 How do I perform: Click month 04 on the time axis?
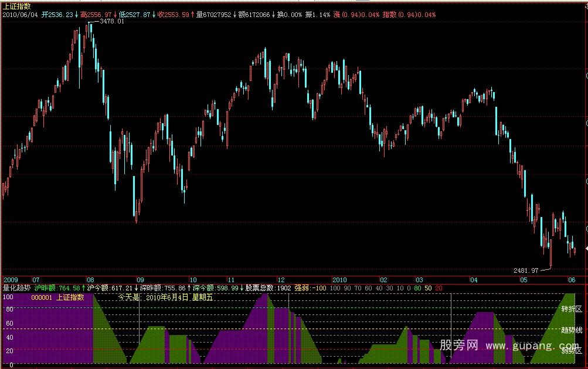coord(474,280)
